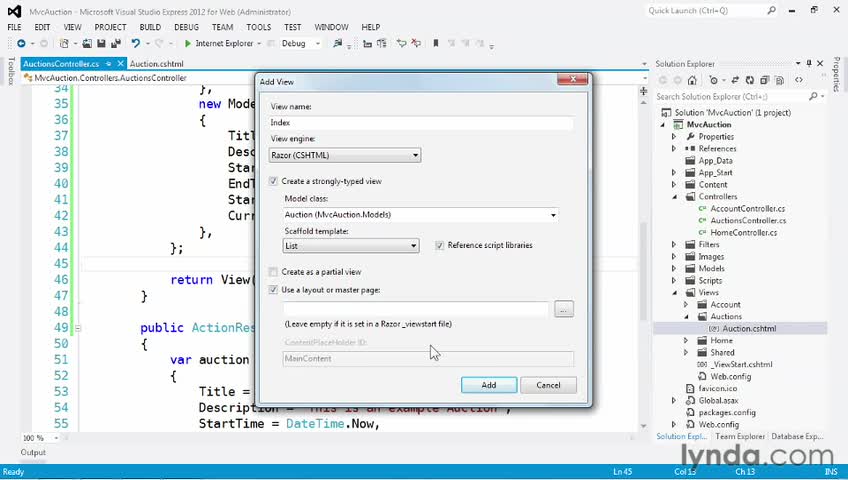Click the Solution Explorer pin icon
This screenshot has height=480, width=848.
809,64
